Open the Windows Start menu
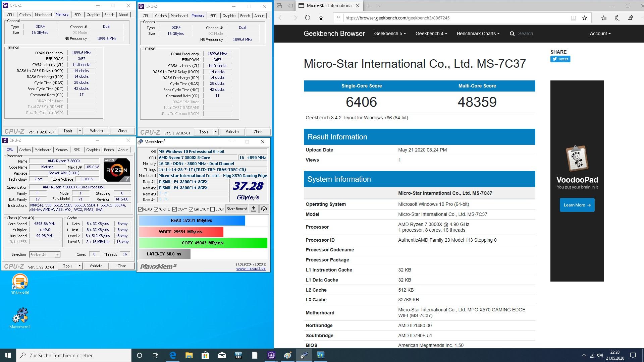 8,355
